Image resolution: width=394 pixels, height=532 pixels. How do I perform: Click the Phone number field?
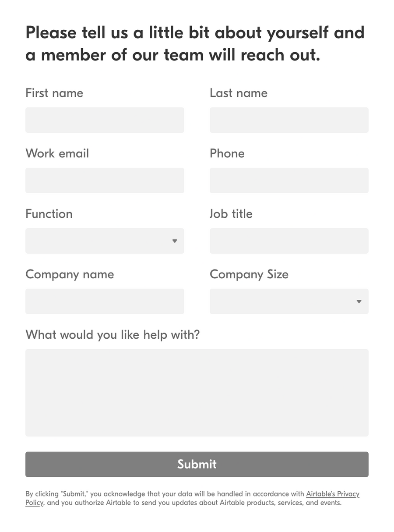pyautogui.click(x=289, y=181)
